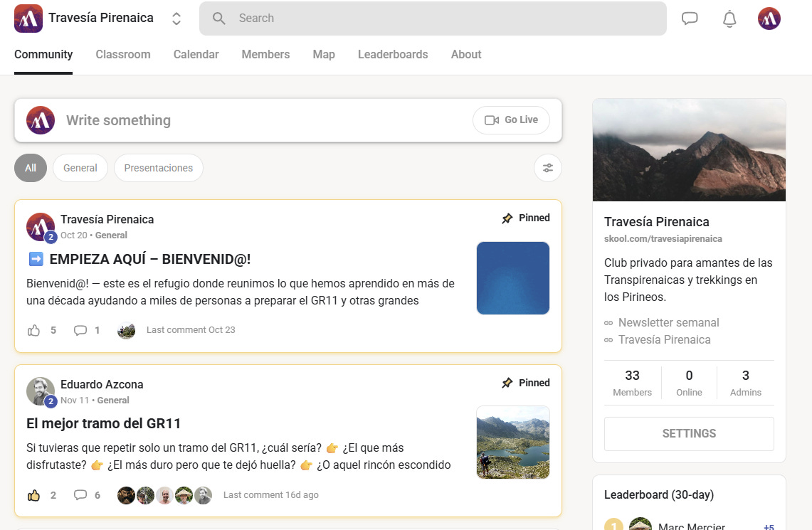The height and width of the screenshot is (530, 812).
Task: Click Eduardo Azcona's profile avatar
Action: (x=41, y=391)
